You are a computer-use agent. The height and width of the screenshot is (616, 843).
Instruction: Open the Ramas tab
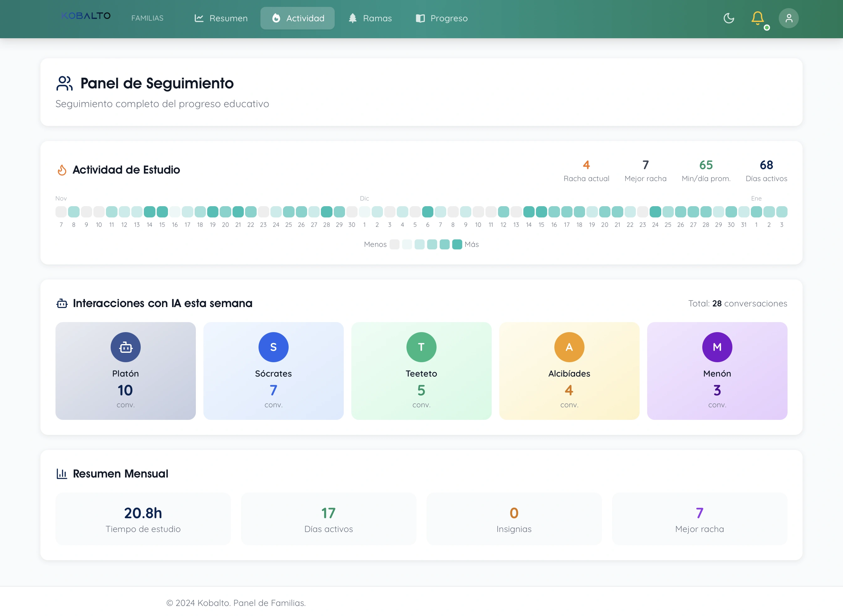(x=370, y=18)
